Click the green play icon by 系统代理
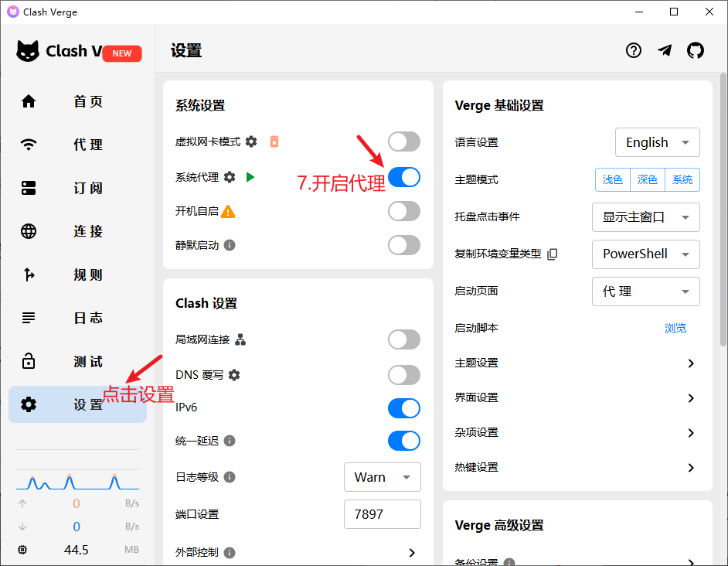Viewport: 728px width, 566px height. [x=250, y=177]
